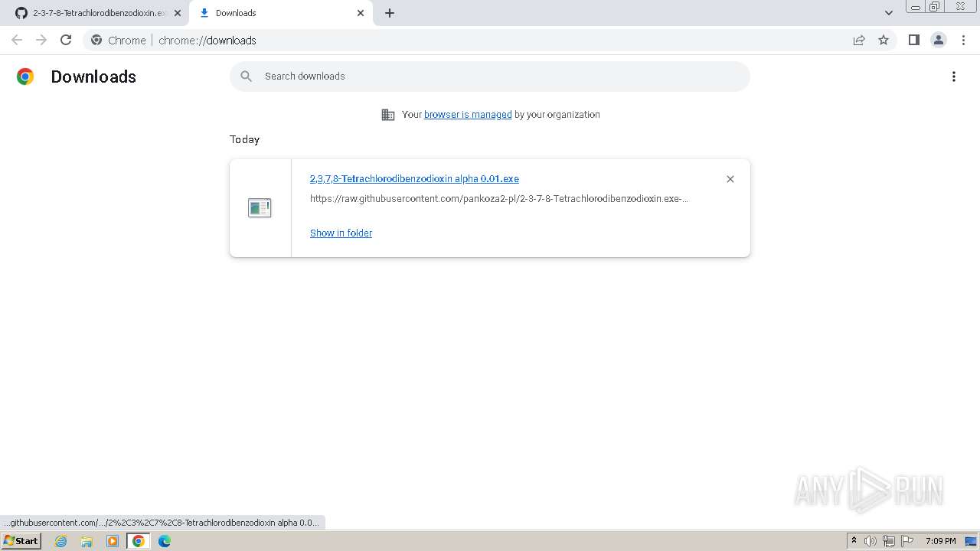980x551 pixels.
Task: Reload the page
Action: (x=66, y=41)
